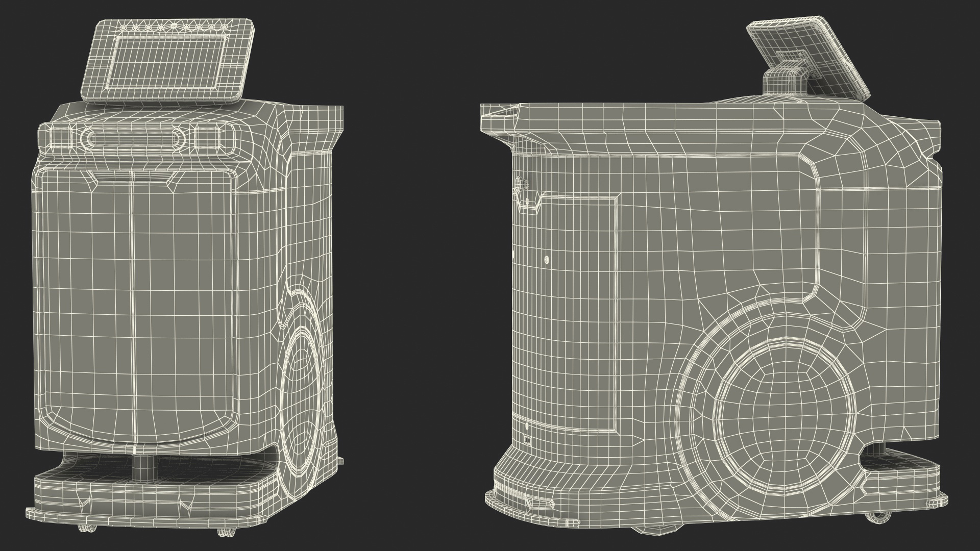Select the knob on right robot's curved side
Image resolution: width=980 pixels, height=551 pixels.
[x=522, y=184]
